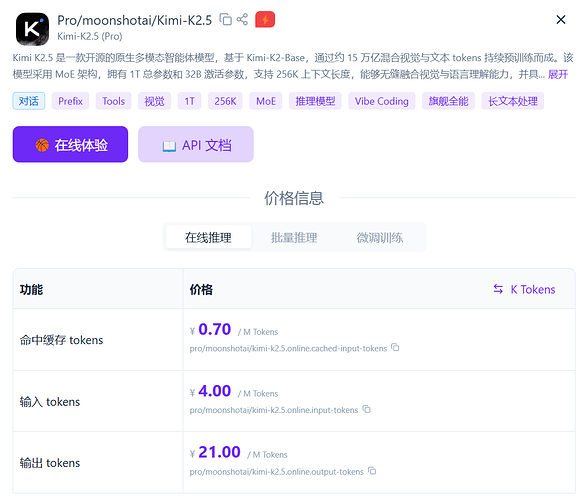The height and width of the screenshot is (499, 586).
Task: Copy the output-tokens identifier
Action: coord(372,471)
